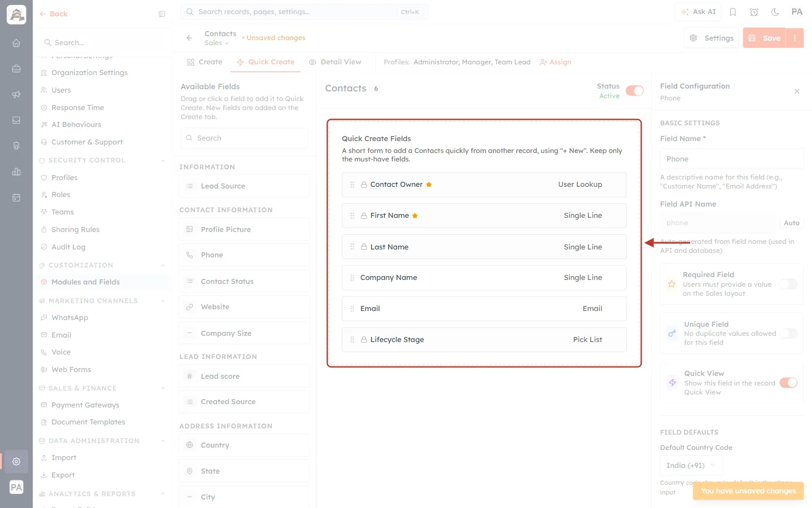Click the Available Fields search box
Viewport: 812px width, 508px height.
pos(244,138)
